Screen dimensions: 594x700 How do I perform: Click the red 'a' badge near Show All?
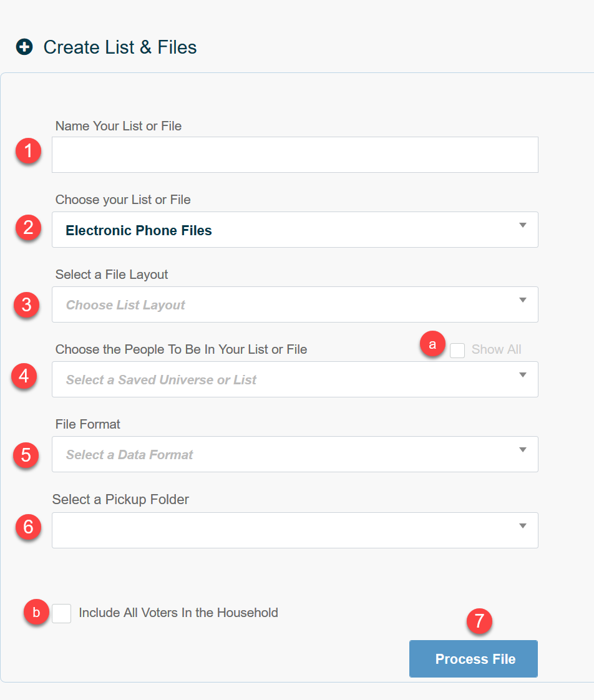pos(432,344)
